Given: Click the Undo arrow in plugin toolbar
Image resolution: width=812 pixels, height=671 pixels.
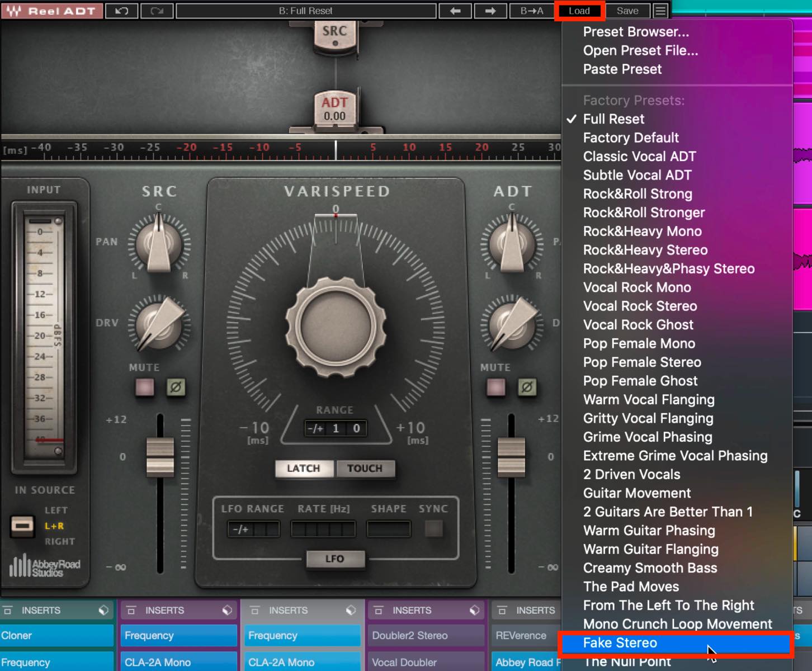Looking at the screenshot, I should coord(122,11).
